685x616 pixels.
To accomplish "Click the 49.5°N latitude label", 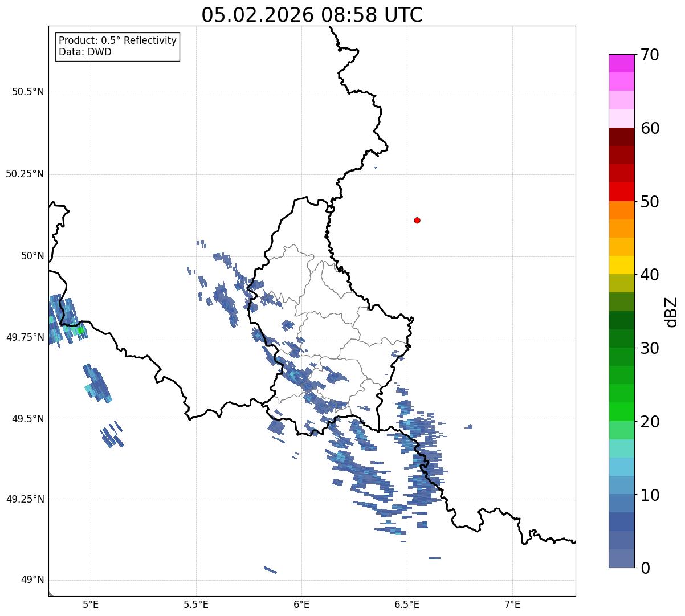I will tap(28, 419).
